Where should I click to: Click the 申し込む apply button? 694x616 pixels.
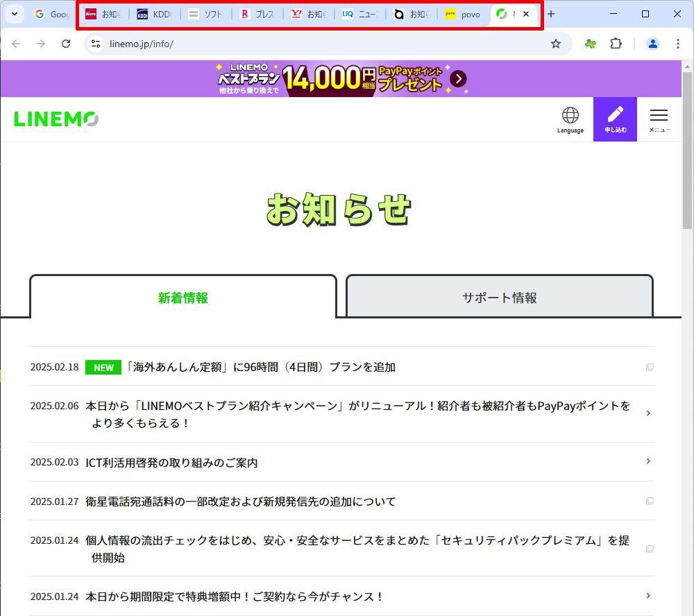click(x=615, y=119)
